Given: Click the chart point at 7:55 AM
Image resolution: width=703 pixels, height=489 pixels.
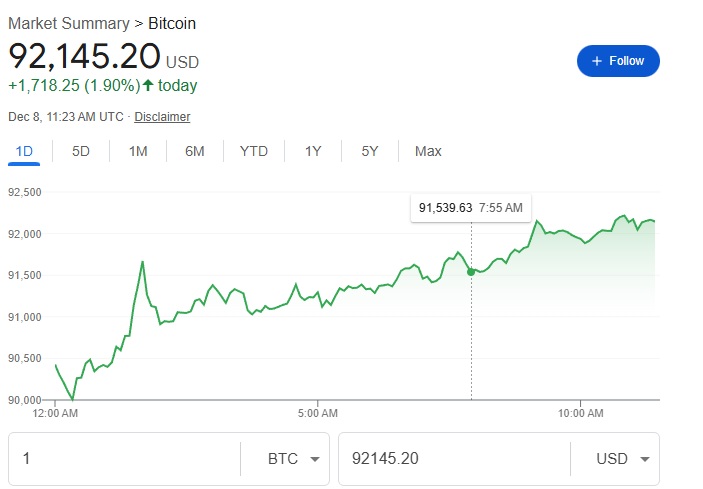Looking at the screenshot, I should pyautogui.click(x=471, y=271).
